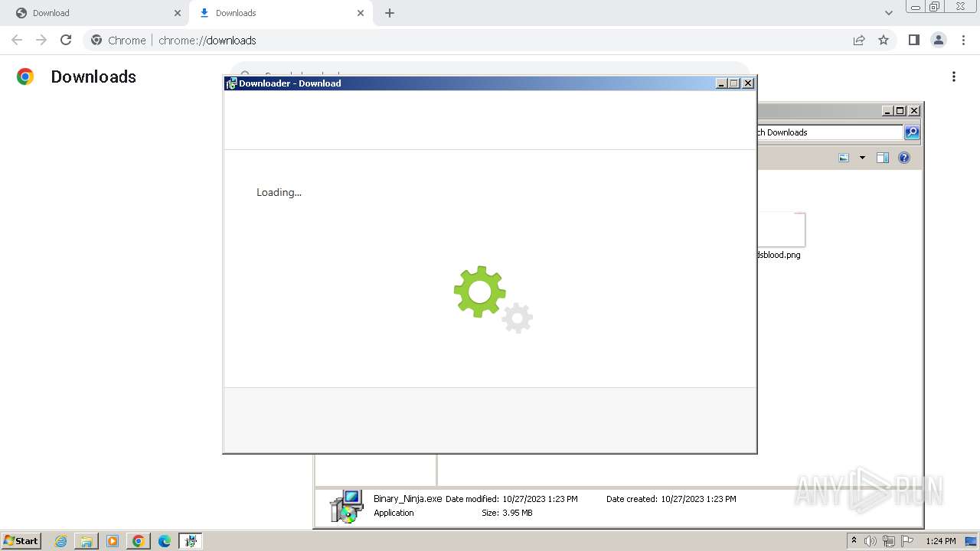The height and width of the screenshot is (551, 980).
Task: Open Internet Explorer from taskbar
Action: [61, 541]
